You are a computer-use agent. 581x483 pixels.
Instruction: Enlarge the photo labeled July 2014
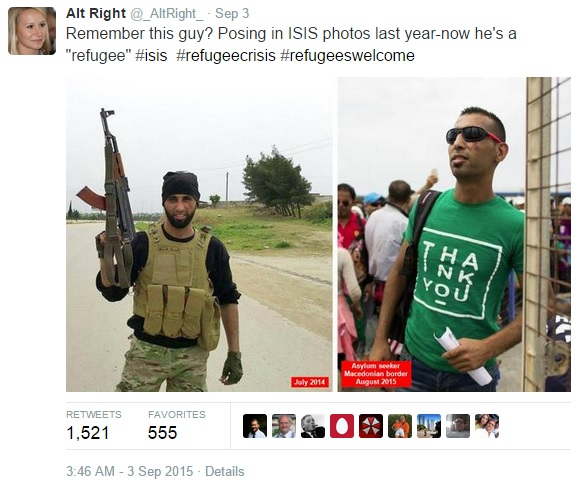point(199,234)
